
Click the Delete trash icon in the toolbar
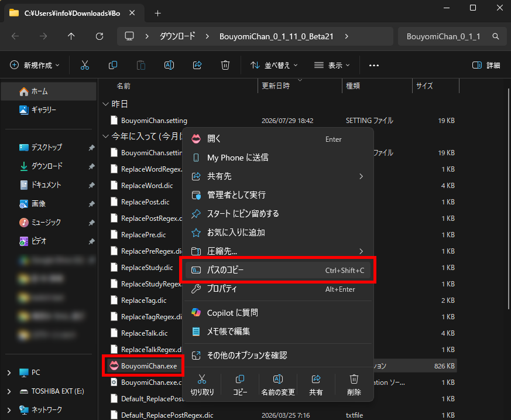click(x=225, y=65)
